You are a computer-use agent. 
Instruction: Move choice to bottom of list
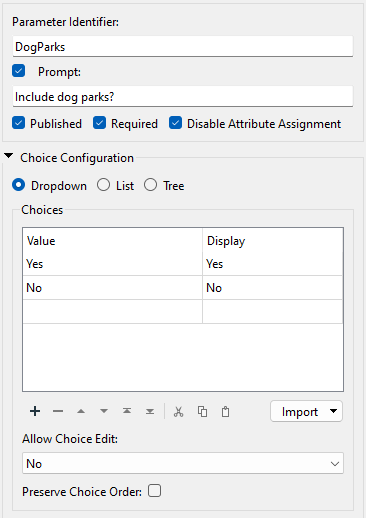(150, 411)
